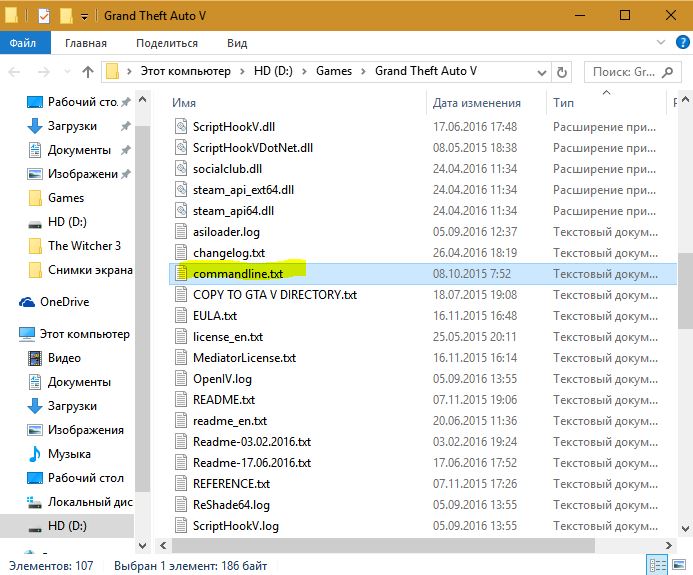Select the socialclub.dll file icon
This screenshot has width=693, height=575.
(181, 168)
